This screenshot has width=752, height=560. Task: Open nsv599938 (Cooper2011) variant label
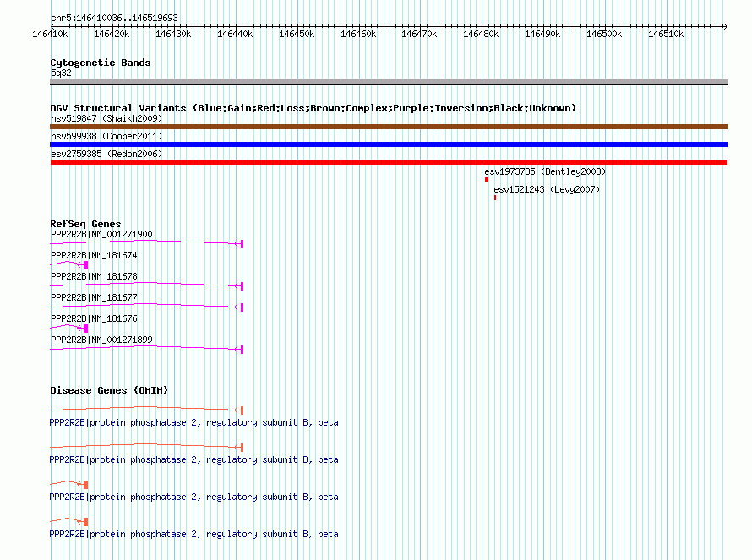pos(106,136)
